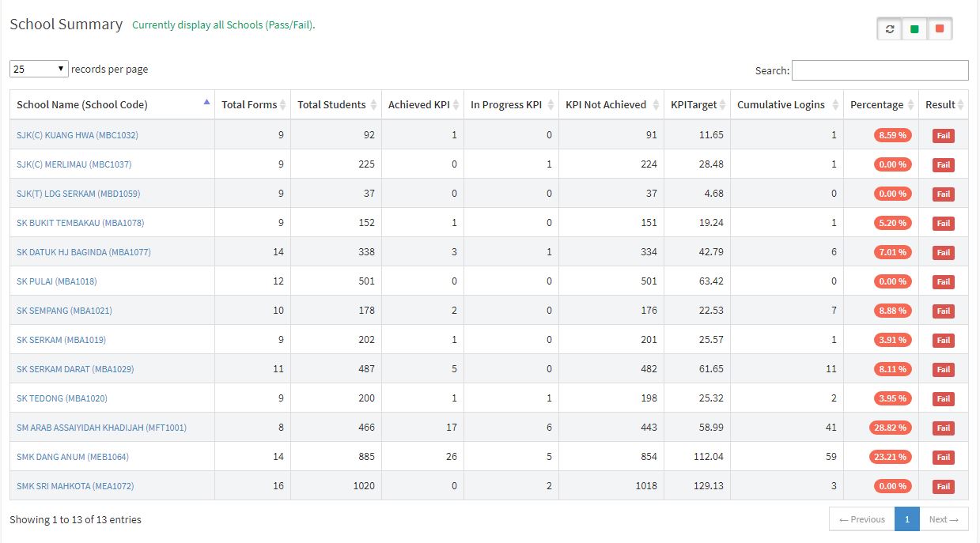980x543 pixels.
Task: Select KPITarget value 58.99
Action: coord(711,428)
